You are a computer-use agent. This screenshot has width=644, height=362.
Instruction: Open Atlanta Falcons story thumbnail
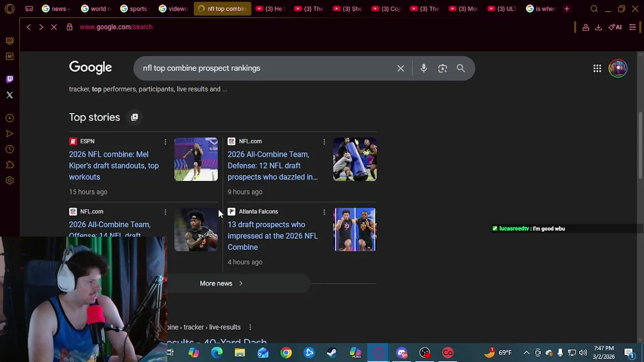pyautogui.click(x=355, y=230)
